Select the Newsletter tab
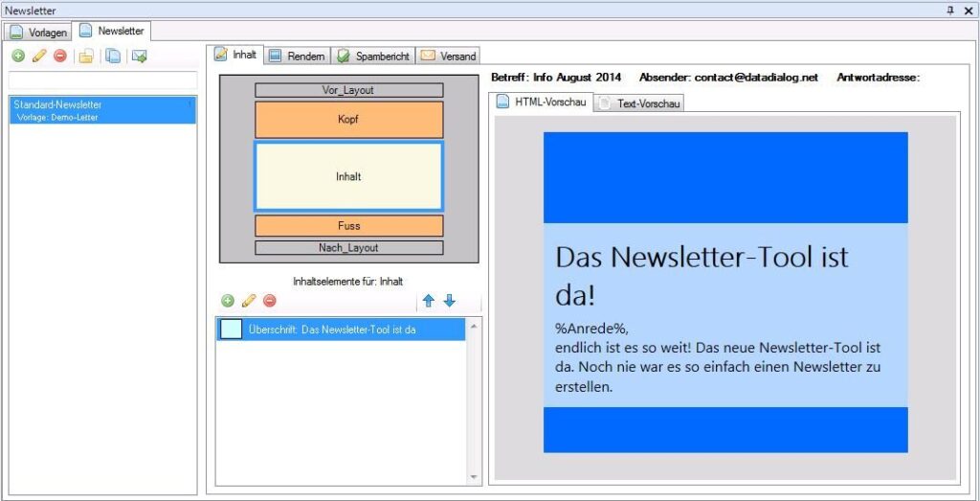 pyautogui.click(x=111, y=31)
